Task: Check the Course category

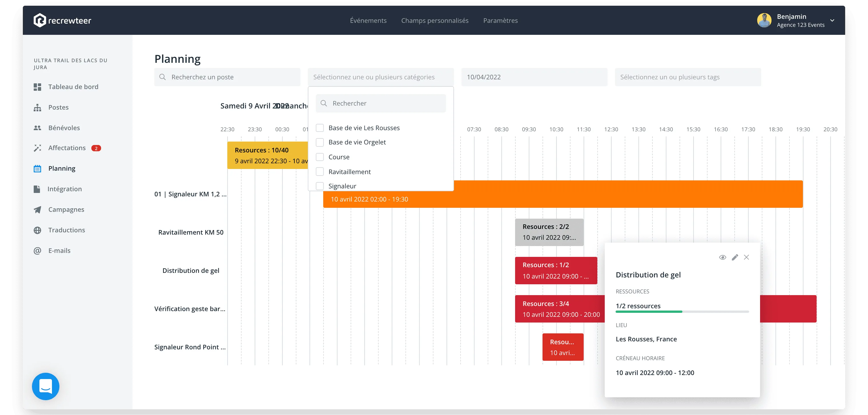Action: [320, 157]
